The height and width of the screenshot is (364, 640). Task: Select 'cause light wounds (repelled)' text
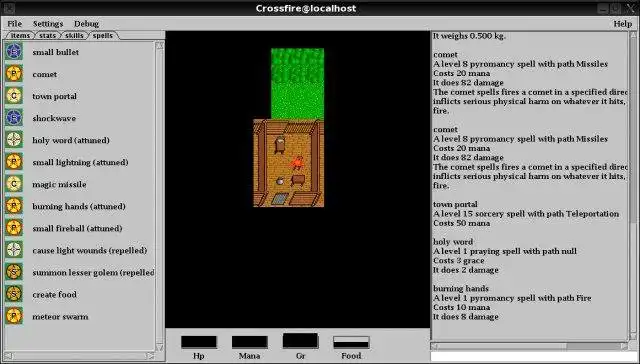90,251
